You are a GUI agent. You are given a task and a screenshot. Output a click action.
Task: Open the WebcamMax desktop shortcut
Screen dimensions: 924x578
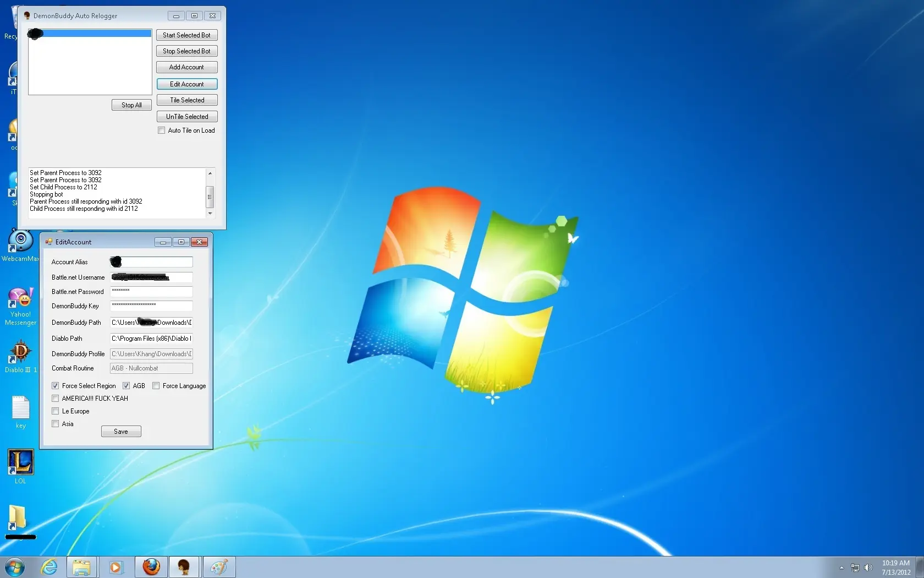pyautogui.click(x=20, y=246)
